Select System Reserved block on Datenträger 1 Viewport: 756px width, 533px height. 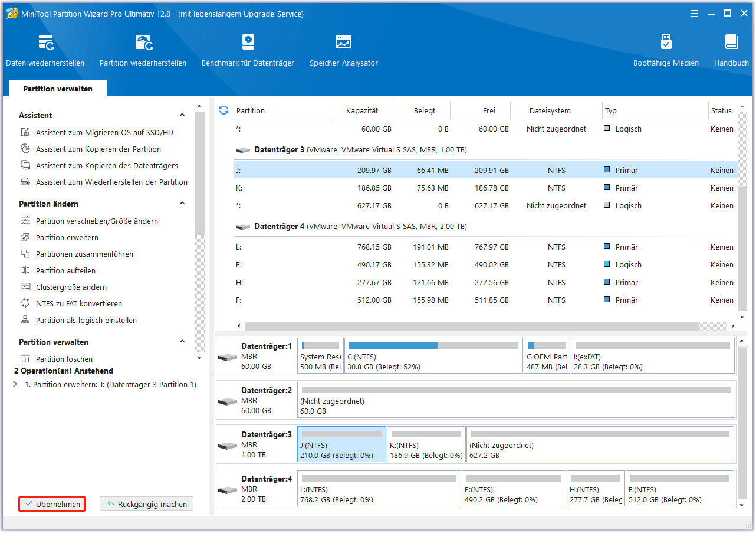coord(321,356)
